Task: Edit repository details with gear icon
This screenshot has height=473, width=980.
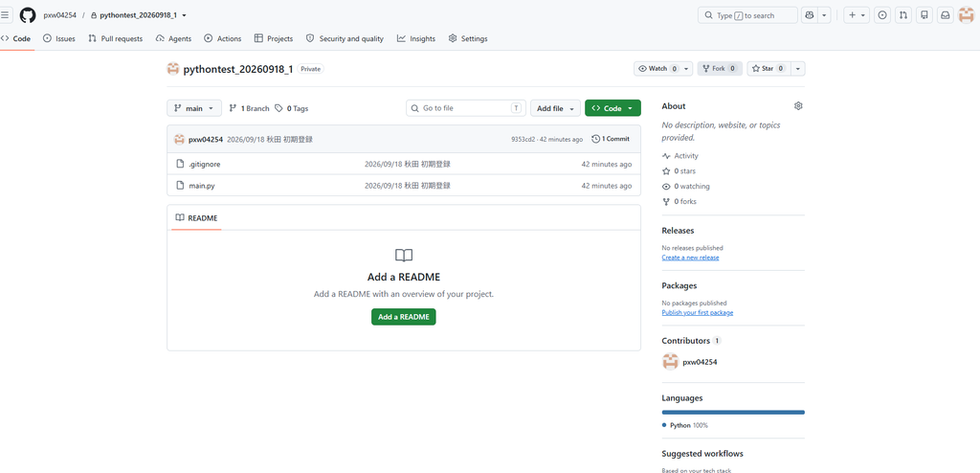Action: coord(798,106)
